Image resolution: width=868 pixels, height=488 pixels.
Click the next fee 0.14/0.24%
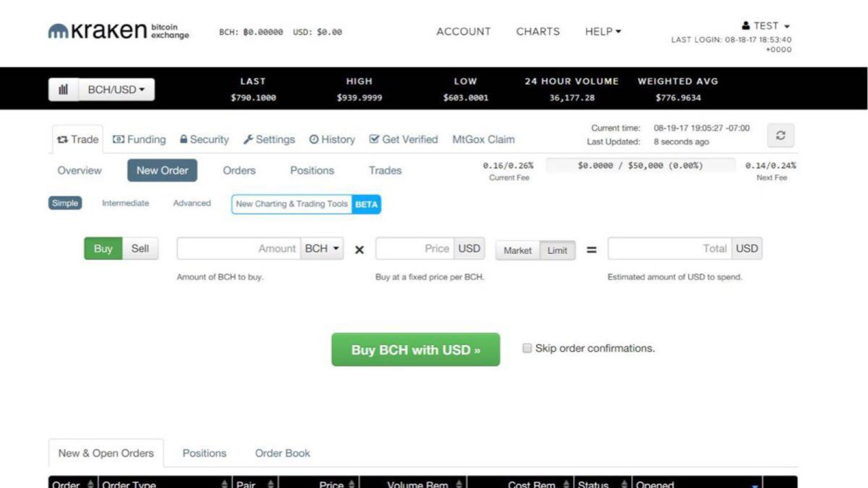coord(770,165)
